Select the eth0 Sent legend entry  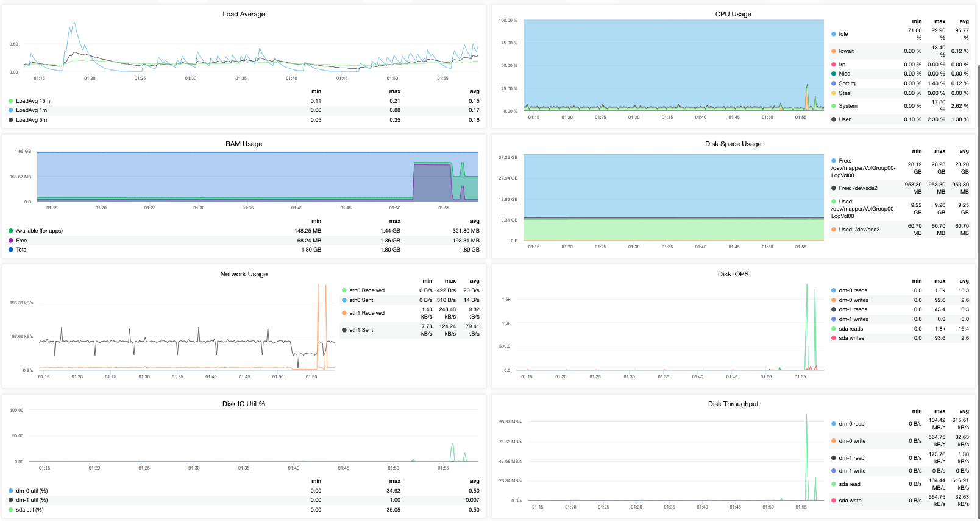pos(361,300)
